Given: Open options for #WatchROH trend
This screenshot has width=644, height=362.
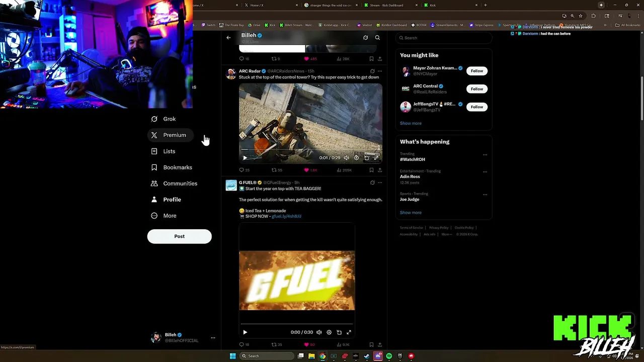Looking at the screenshot, I should pyautogui.click(x=485, y=154).
